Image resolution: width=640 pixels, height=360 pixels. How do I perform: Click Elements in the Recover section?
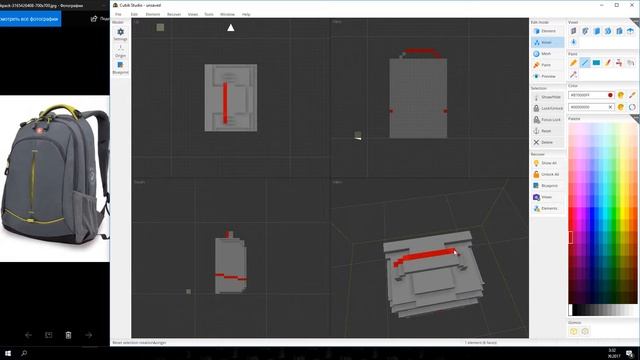click(x=547, y=209)
